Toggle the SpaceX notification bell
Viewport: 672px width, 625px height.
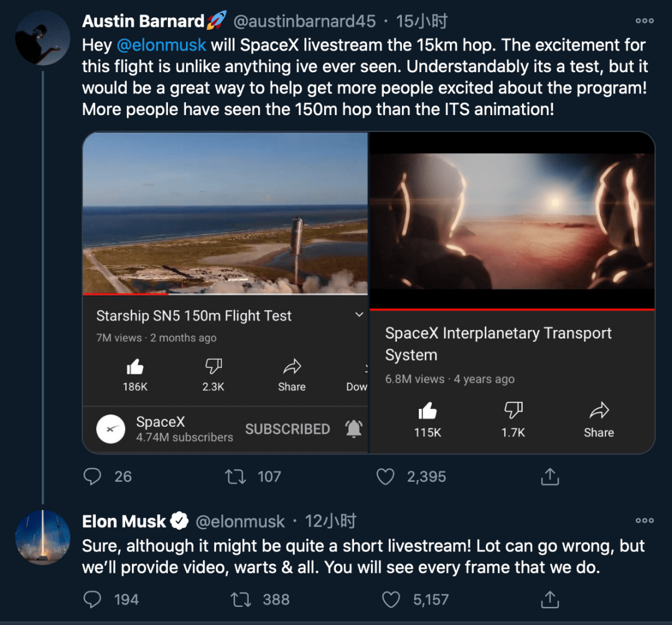pos(353,429)
